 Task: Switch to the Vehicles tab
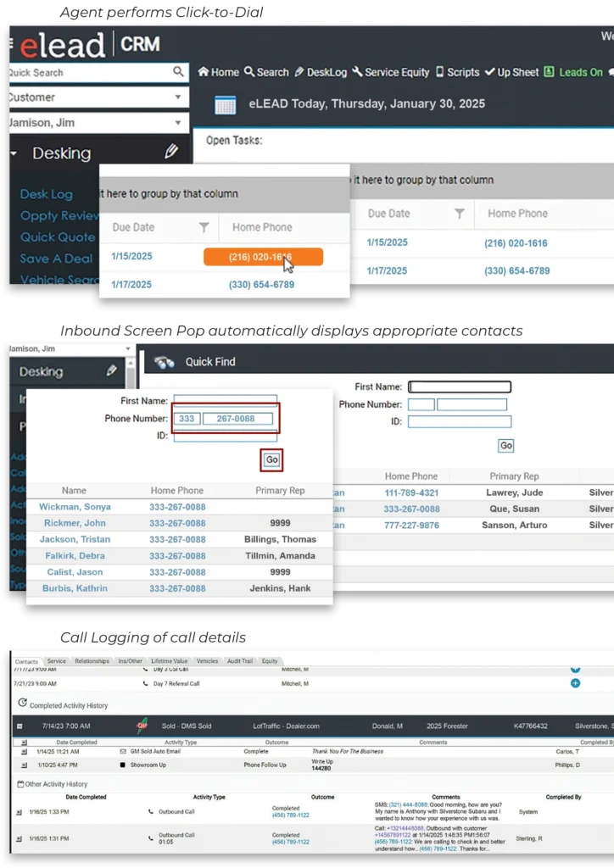pos(207,661)
